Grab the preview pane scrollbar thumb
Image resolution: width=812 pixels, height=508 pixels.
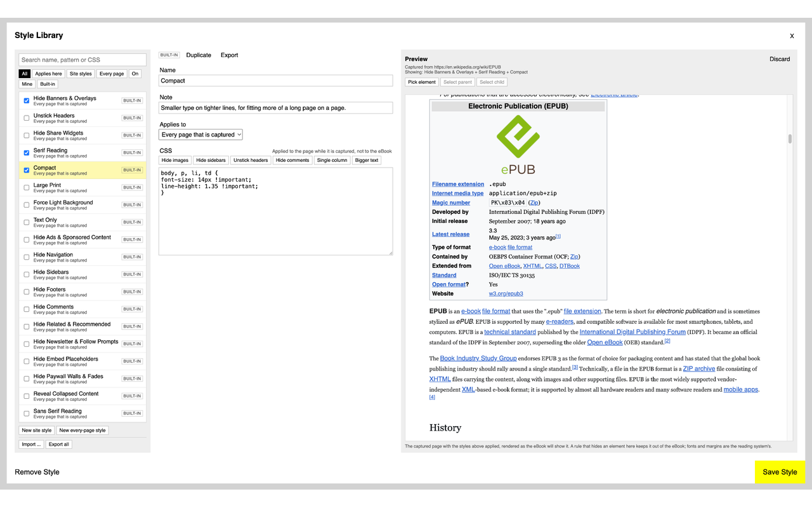790,138
